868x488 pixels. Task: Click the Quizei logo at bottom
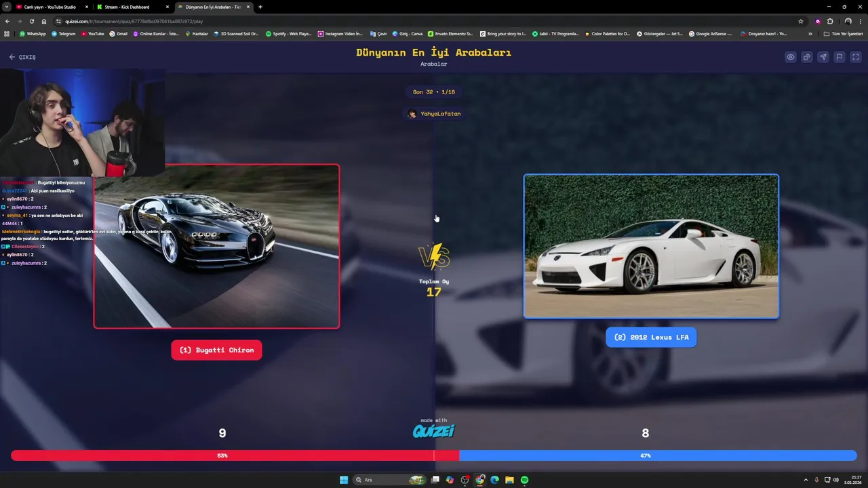pos(434,430)
